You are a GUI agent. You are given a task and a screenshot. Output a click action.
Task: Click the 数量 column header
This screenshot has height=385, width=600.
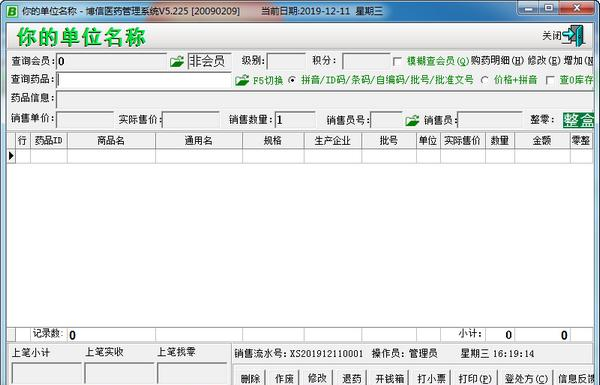pyautogui.click(x=500, y=141)
